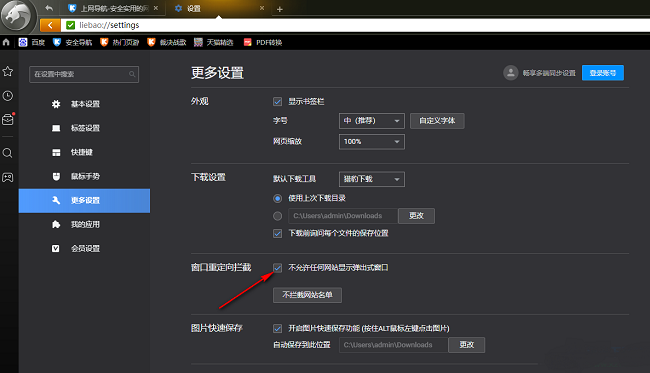Click the 自定义字体 button
The height and width of the screenshot is (373, 650).
coord(437,121)
